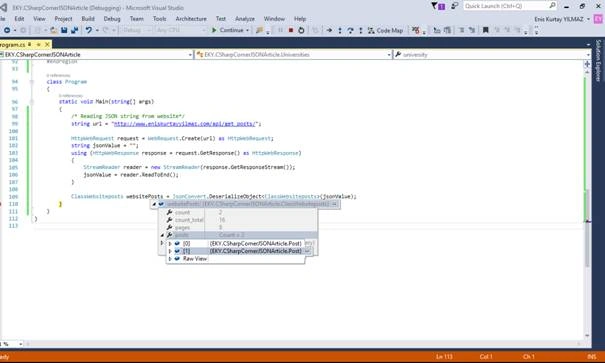The height and width of the screenshot is (363, 605).
Task: Open the Test menu
Action: (221, 19)
